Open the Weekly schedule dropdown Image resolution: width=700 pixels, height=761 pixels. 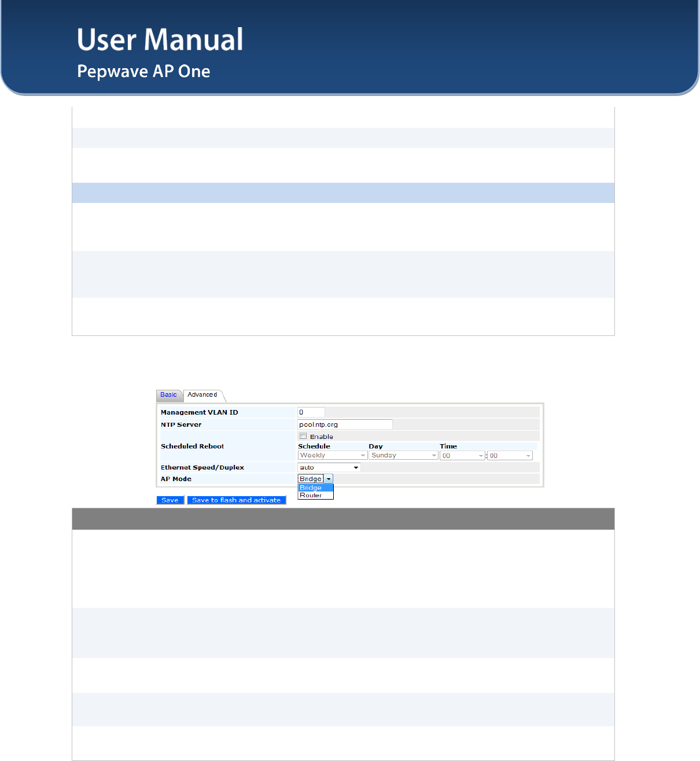[x=333, y=456]
